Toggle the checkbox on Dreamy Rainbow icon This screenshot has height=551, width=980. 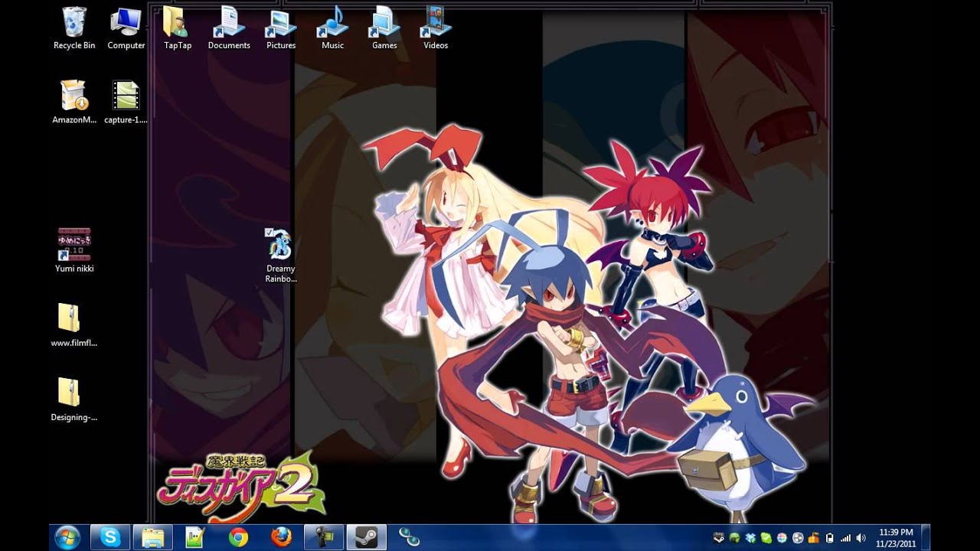268,232
